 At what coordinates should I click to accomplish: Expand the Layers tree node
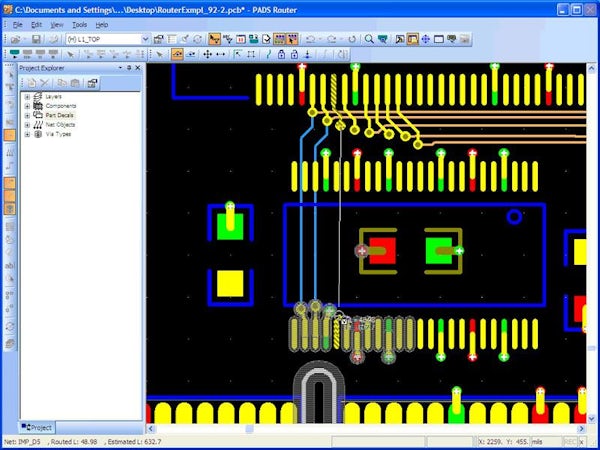click(x=27, y=96)
